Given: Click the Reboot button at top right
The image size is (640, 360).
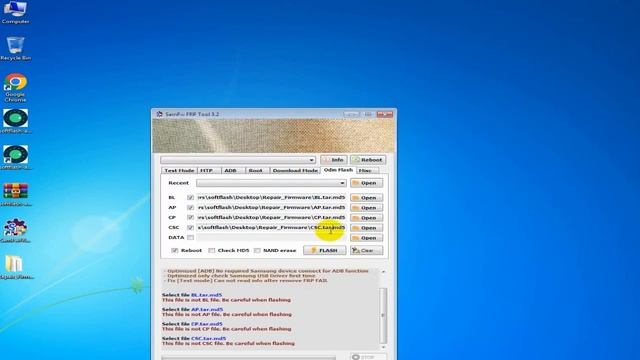Looking at the screenshot, I should pyautogui.click(x=367, y=160).
